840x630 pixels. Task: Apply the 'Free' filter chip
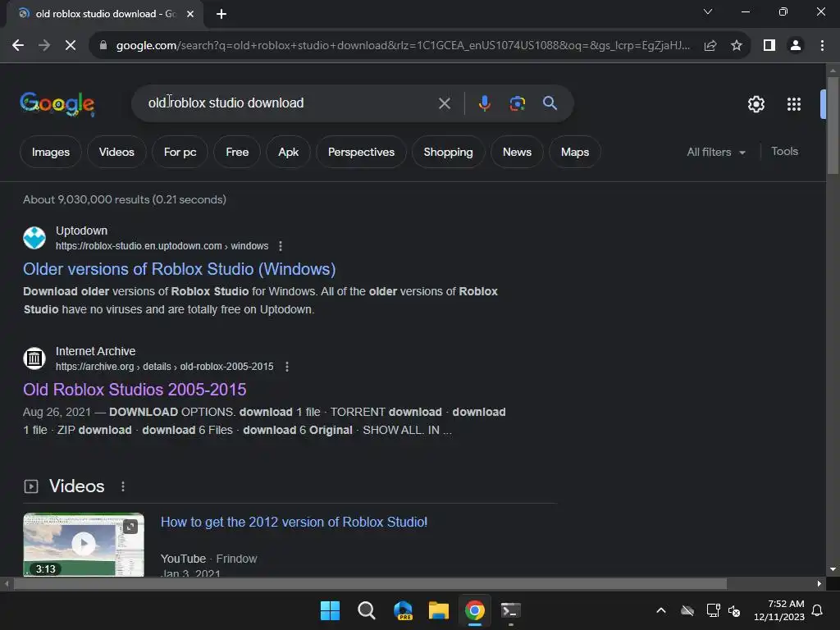(x=237, y=152)
